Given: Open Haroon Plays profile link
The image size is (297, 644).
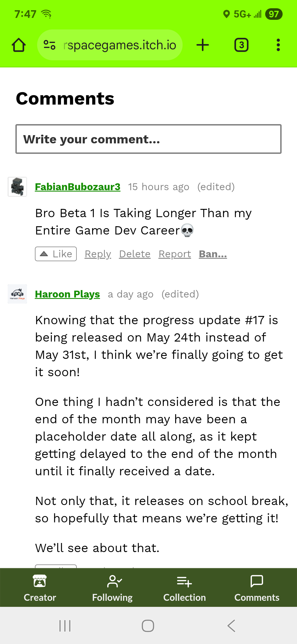Looking at the screenshot, I should pyautogui.click(x=67, y=294).
